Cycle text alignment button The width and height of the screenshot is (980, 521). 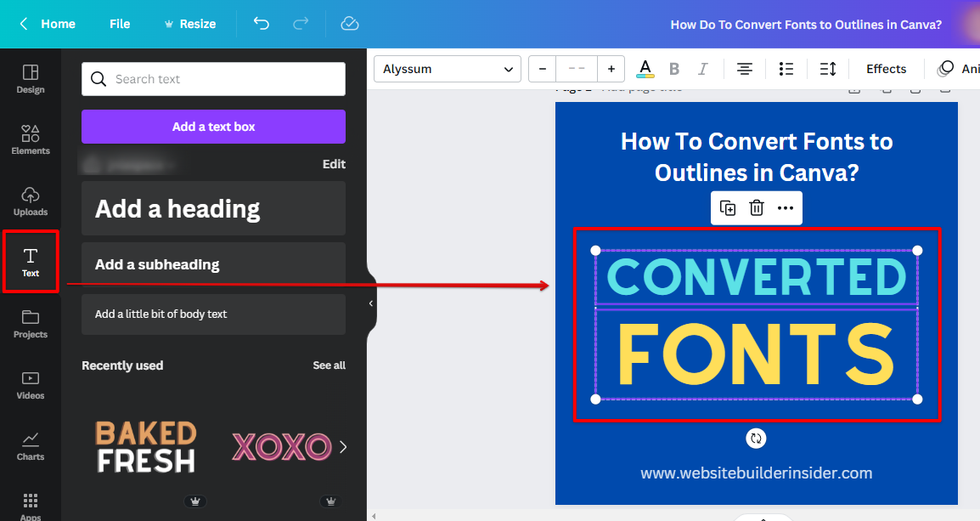tap(745, 69)
